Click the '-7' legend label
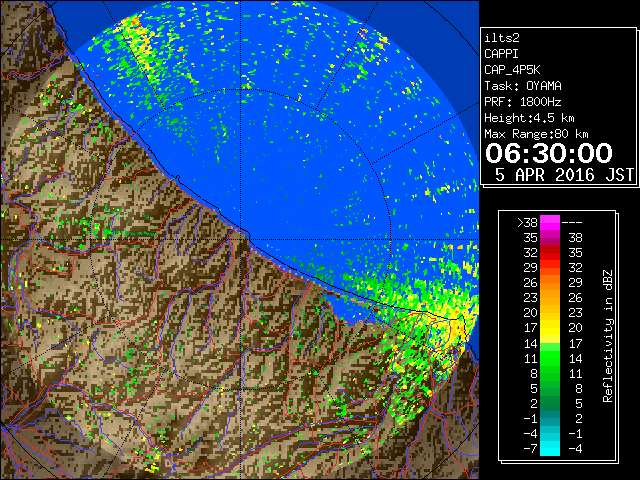The width and height of the screenshot is (640, 480). click(530, 449)
